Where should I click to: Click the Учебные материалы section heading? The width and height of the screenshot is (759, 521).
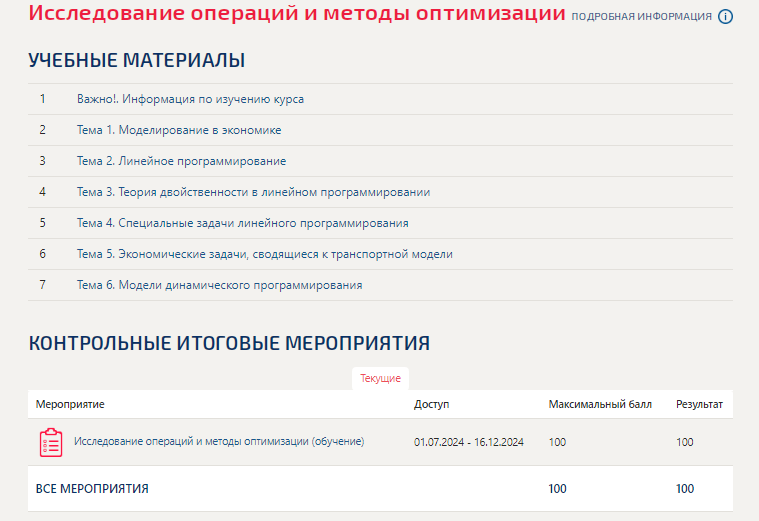click(137, 61)
